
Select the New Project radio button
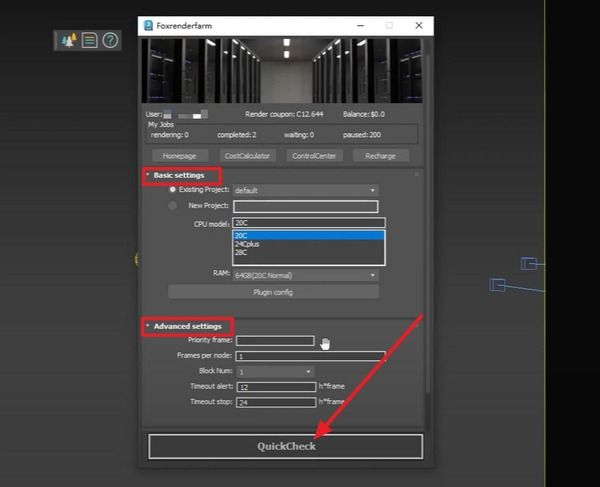point(173,205)
